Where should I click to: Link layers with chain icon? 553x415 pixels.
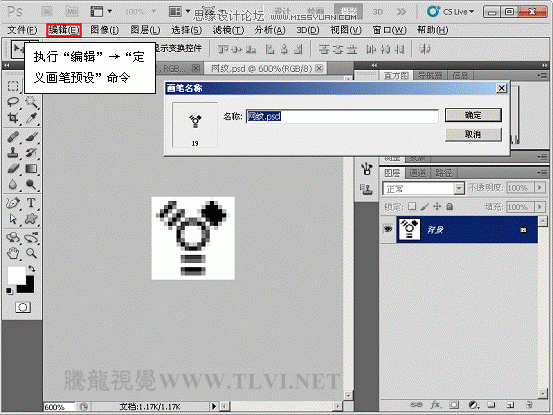(416, 405)
